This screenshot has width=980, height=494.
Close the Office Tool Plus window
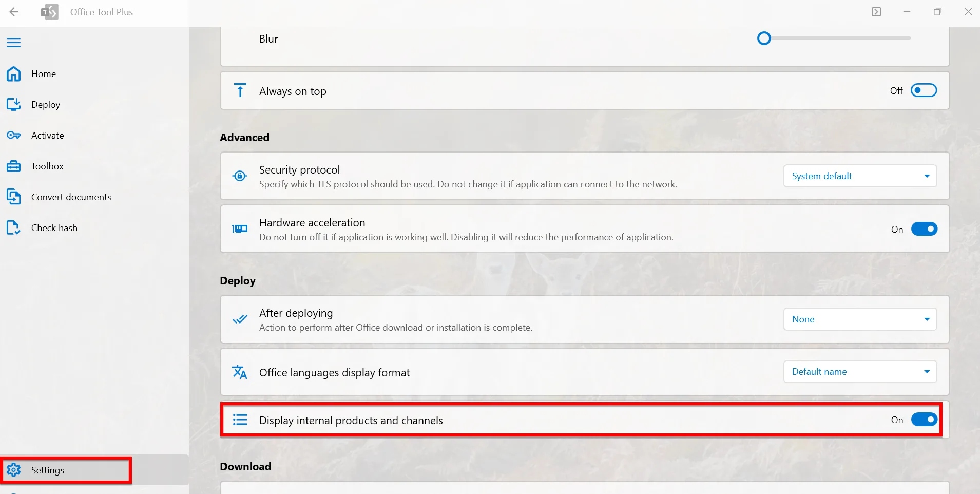(968, 12)
